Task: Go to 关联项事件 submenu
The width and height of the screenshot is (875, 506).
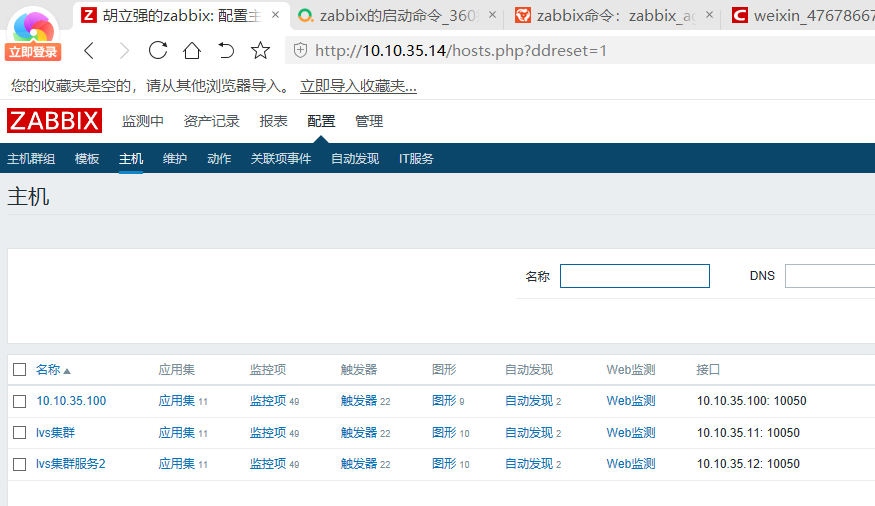Action: 281,159
